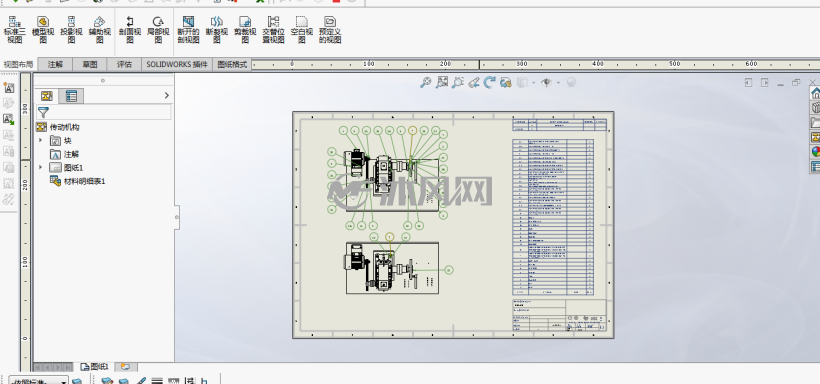Select the Zoom In/Out magnifier tool
Screen dimensions: 820x384
coord(458,82)
